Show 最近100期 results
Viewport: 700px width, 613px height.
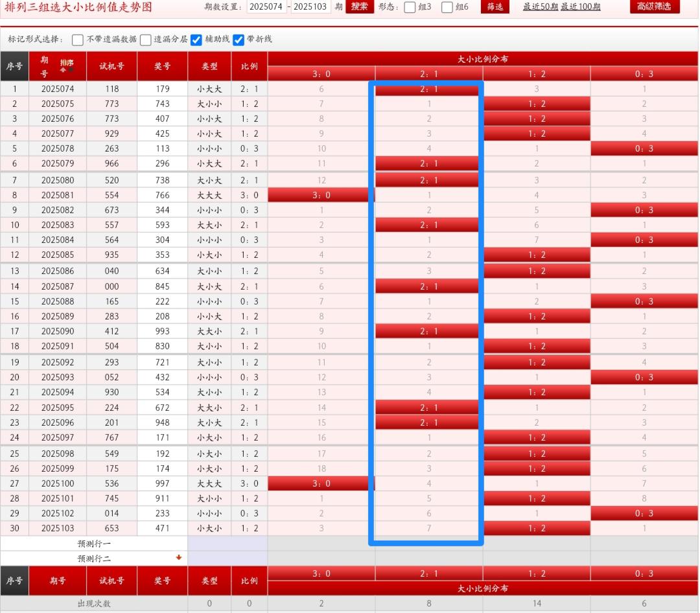point(580,6)
